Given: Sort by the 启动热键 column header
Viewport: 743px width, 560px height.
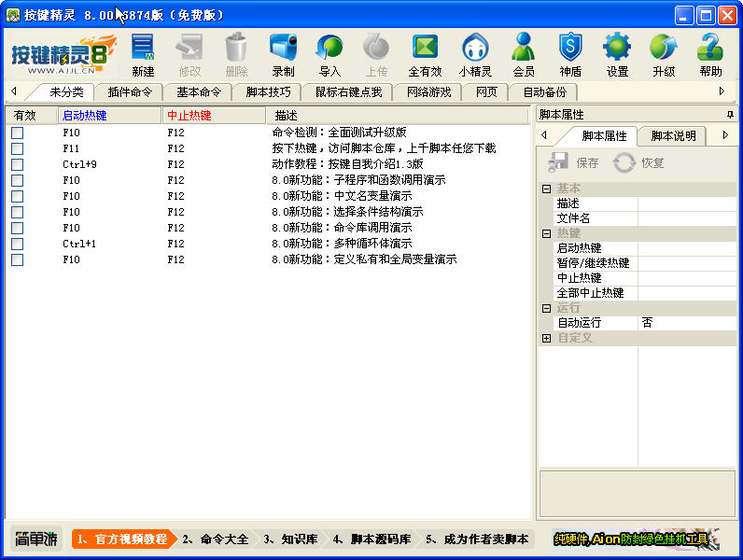Looking at the screenshot, I should [109, 115].
